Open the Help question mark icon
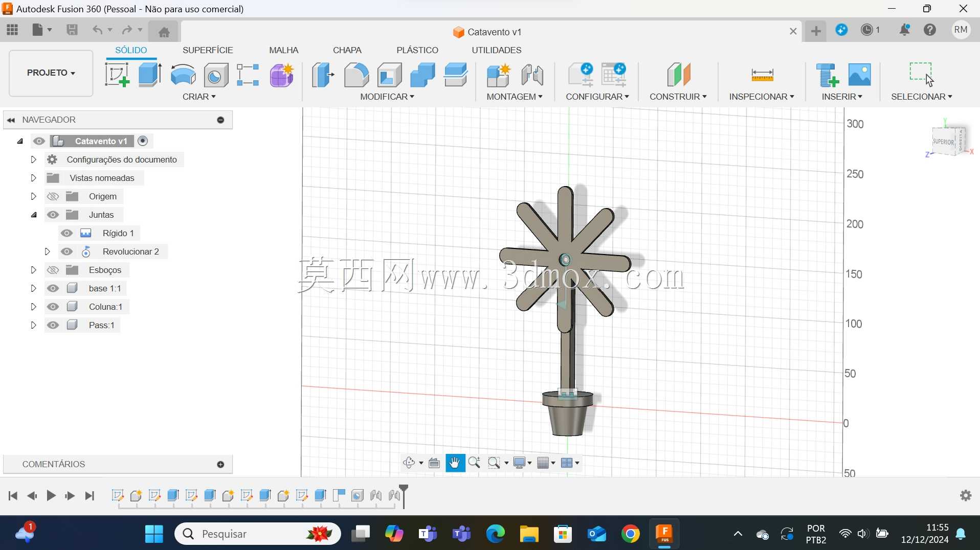Screen dimensions: 980x550 coord(930,30)
